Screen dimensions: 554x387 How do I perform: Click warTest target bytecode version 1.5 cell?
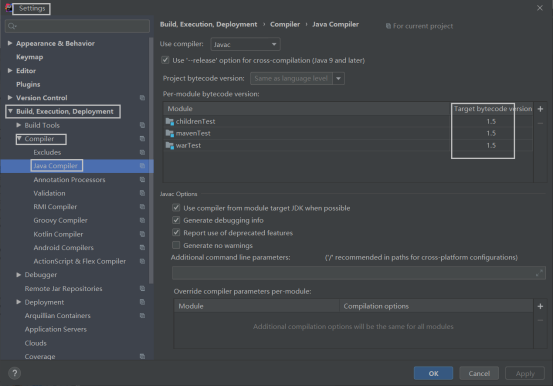tap(491, 146)
